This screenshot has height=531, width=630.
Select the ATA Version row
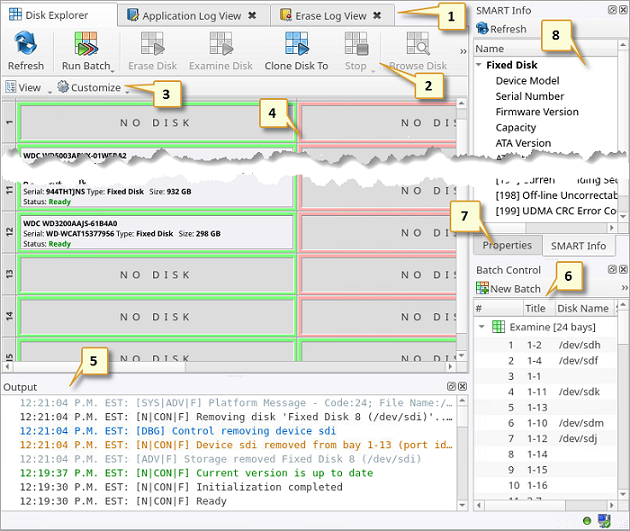pyautogui.click(x=545, y=143)
